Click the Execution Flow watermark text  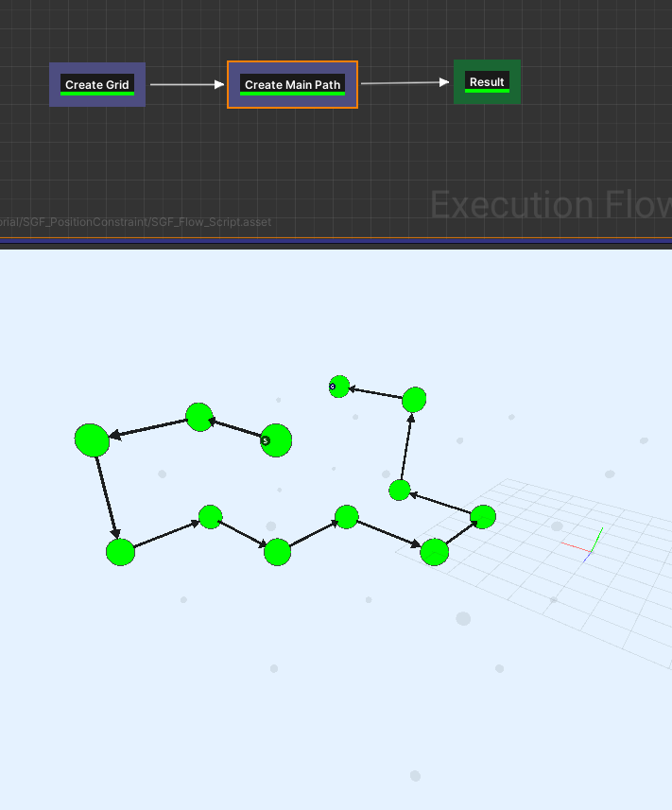551,204
